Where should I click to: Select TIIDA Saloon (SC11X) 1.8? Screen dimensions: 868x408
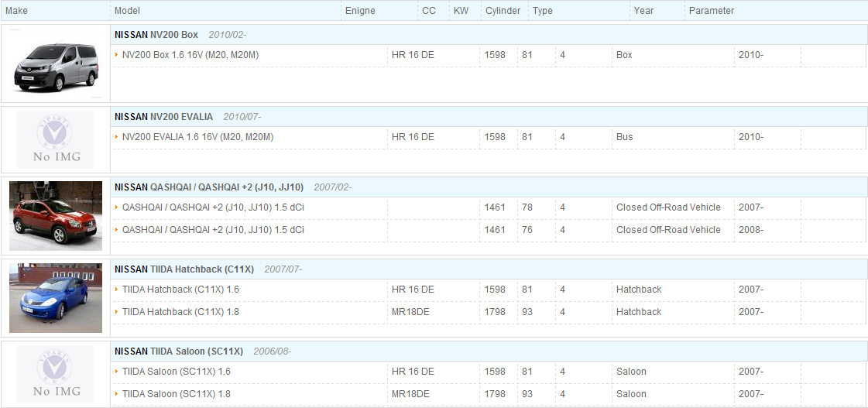[176, 393]
